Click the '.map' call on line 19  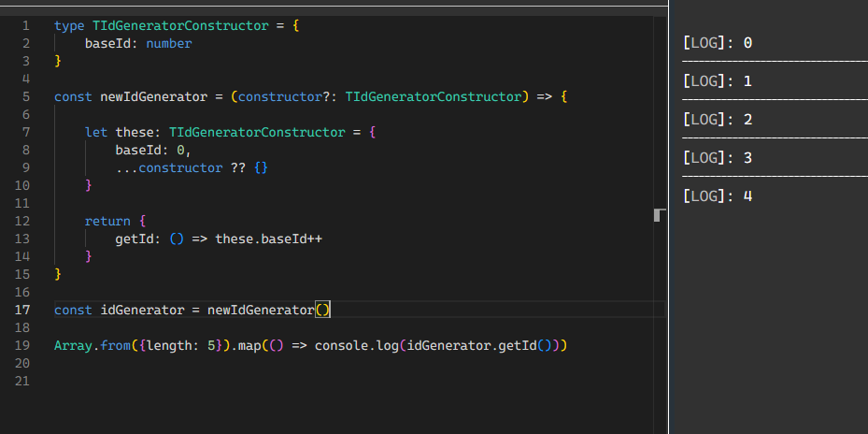pyautogui.click(x=246, y=345)
